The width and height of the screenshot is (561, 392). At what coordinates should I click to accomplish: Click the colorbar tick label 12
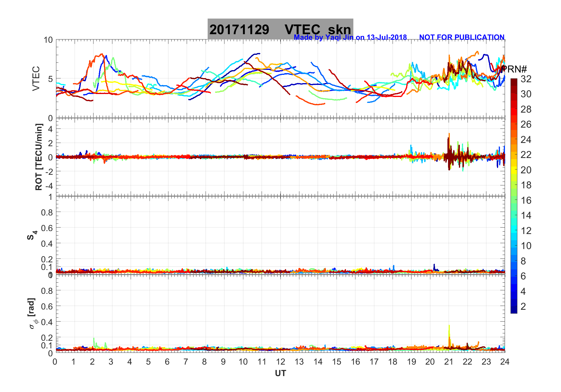526,231
